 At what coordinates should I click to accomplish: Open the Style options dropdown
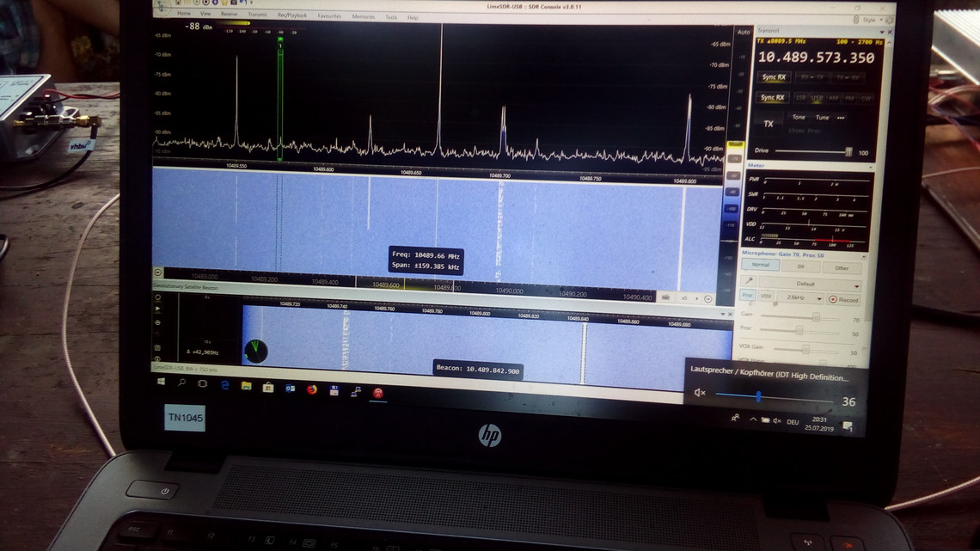872,20
